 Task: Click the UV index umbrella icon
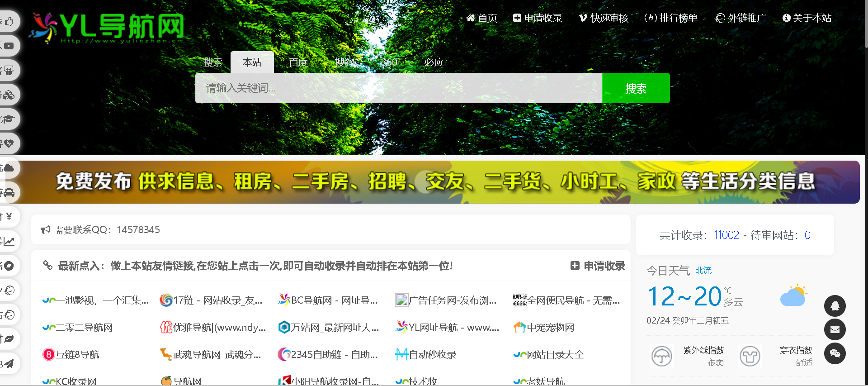[662, 356]
